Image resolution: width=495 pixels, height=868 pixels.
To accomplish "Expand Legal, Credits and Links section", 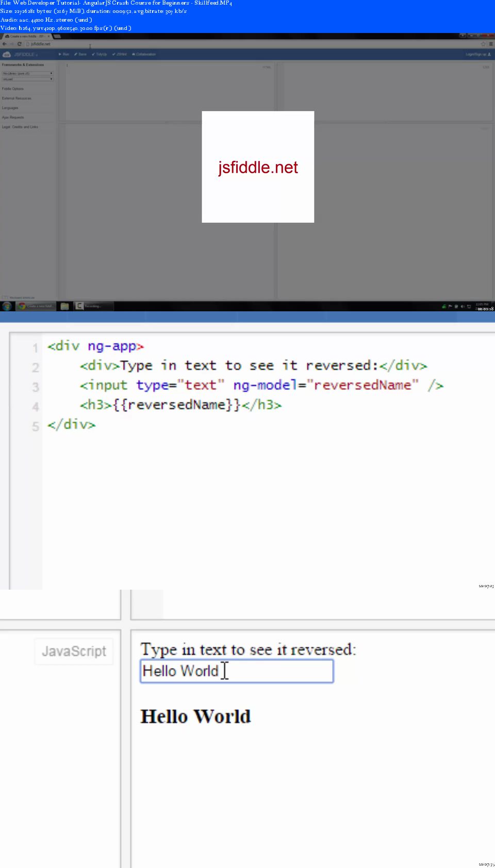I will point(20,127).
